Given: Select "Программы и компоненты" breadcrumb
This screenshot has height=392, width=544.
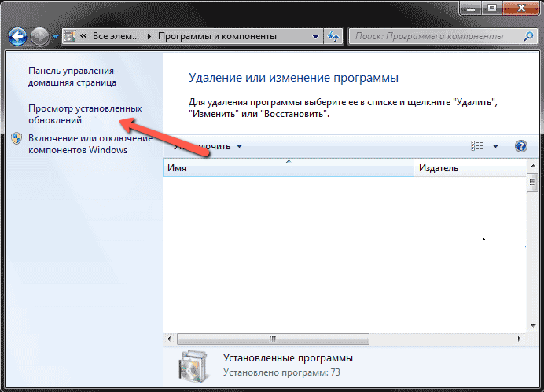Looking at the screenshot, I should tap(217, 36).
